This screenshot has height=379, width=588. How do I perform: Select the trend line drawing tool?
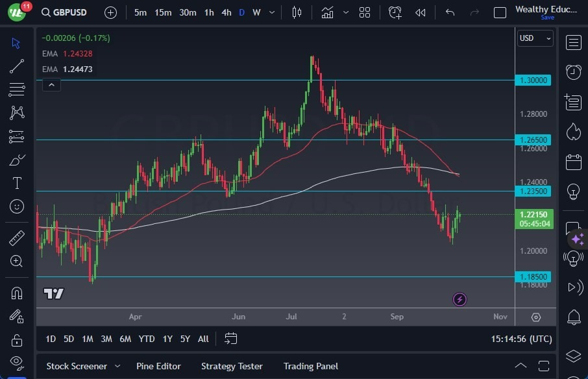(x=16, y=66)
